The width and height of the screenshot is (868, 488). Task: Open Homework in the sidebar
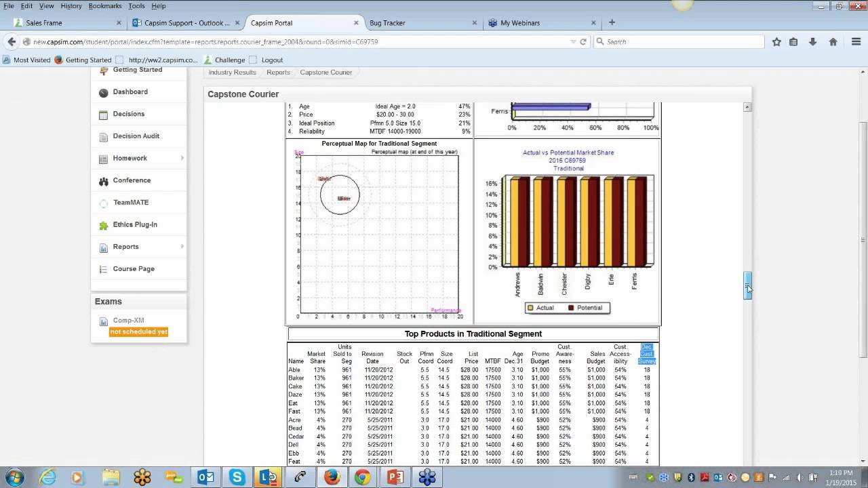pos(130,158)
